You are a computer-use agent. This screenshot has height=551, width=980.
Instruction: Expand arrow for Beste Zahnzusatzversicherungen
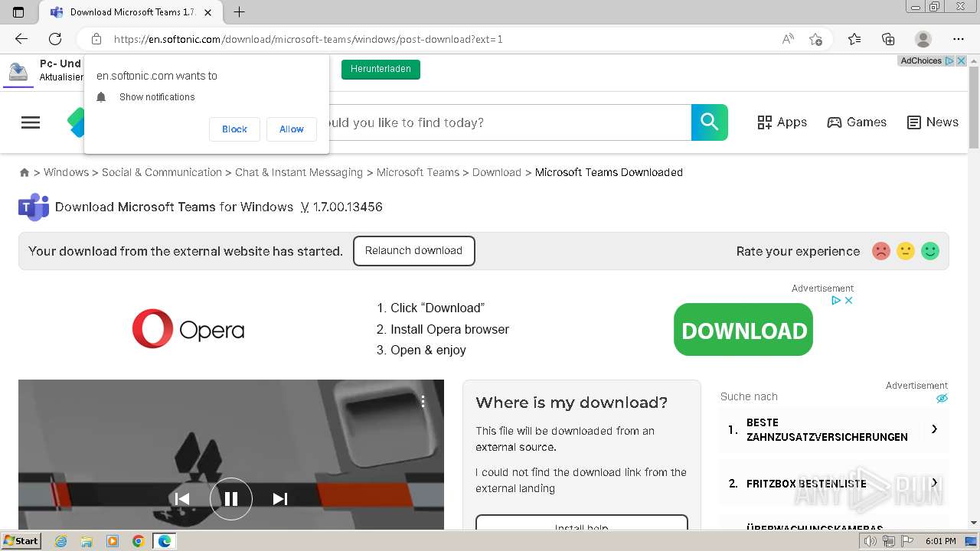tap(934, 429)
